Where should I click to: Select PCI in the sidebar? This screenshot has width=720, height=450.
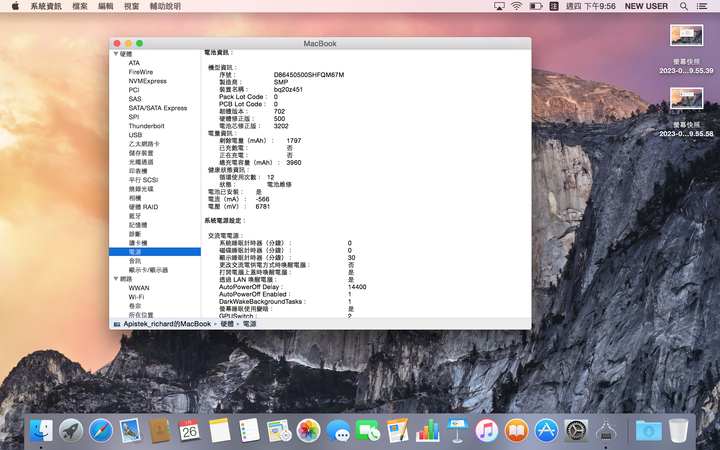coord(134,90)
